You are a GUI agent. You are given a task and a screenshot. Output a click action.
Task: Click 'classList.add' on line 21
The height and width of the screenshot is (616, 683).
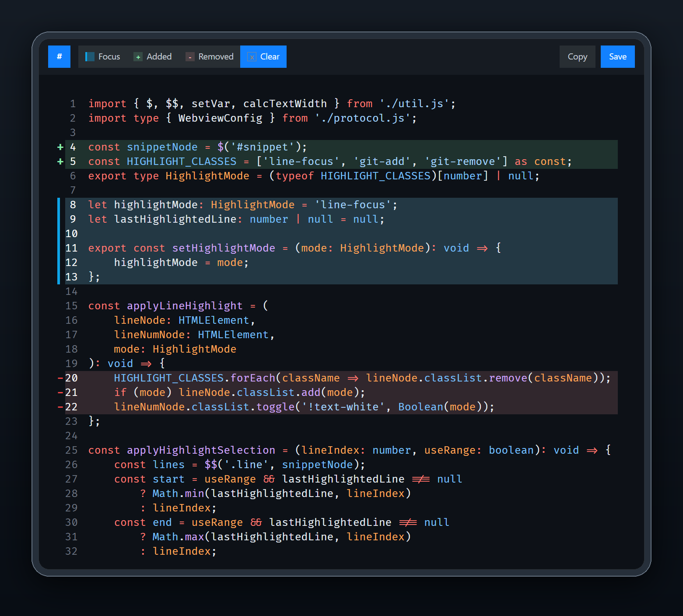click(x=279, y=392)
